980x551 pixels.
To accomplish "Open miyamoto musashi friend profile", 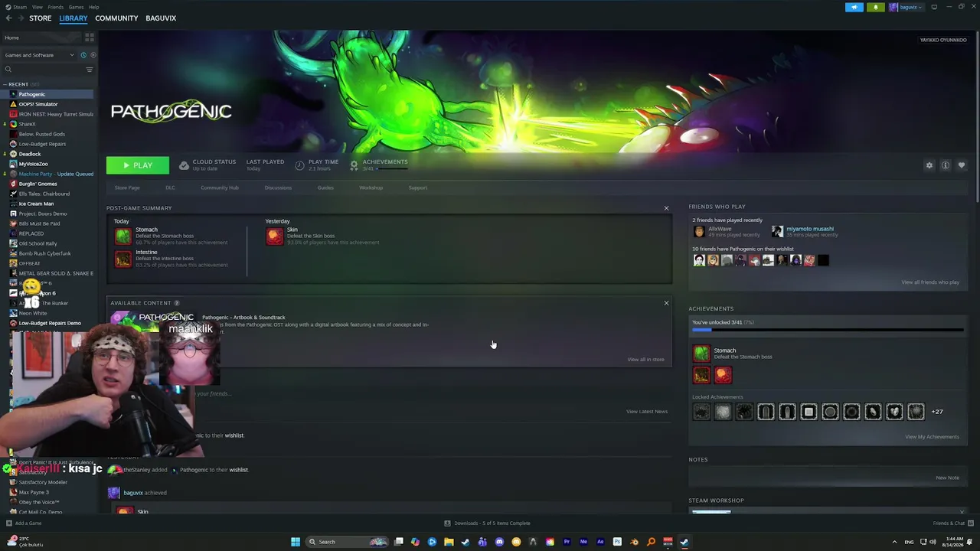I will 810,229.
